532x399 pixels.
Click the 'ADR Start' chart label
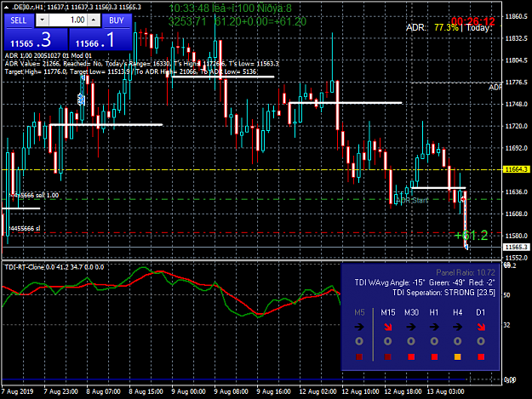coord(412,200)
